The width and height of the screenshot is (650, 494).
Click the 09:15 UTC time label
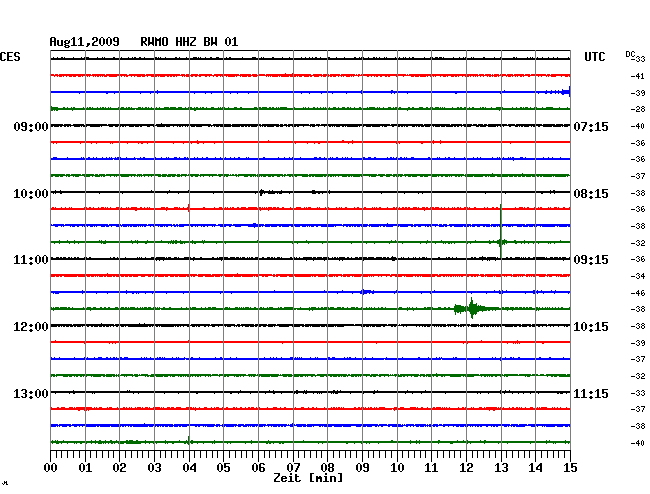click(591, 260)
